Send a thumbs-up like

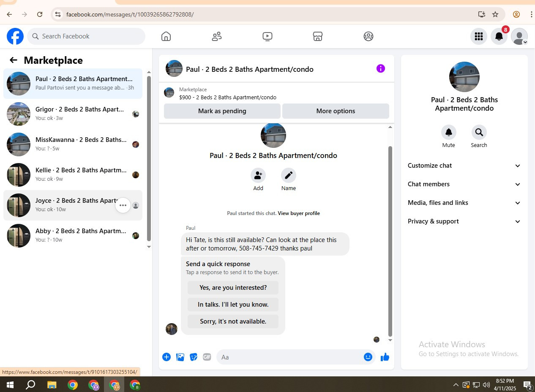click(385, 357)
